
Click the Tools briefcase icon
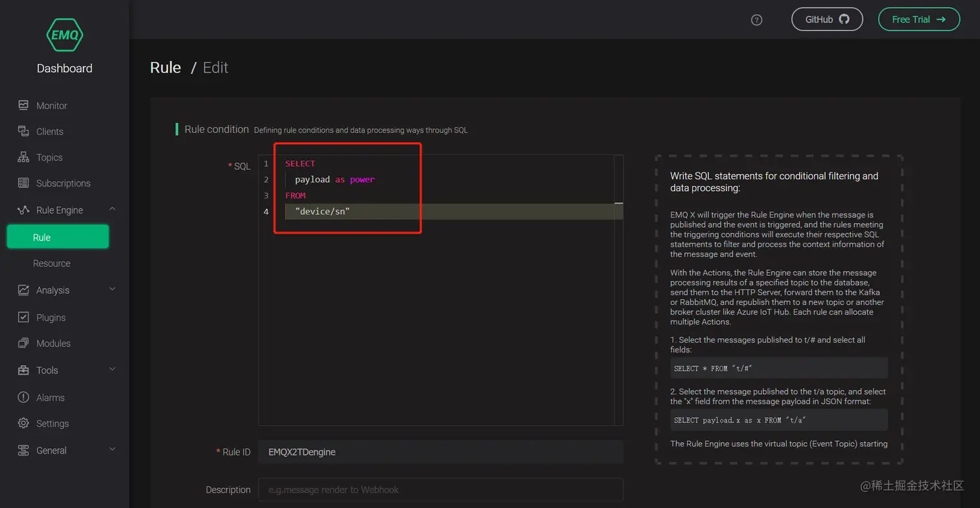click(23, 370)
